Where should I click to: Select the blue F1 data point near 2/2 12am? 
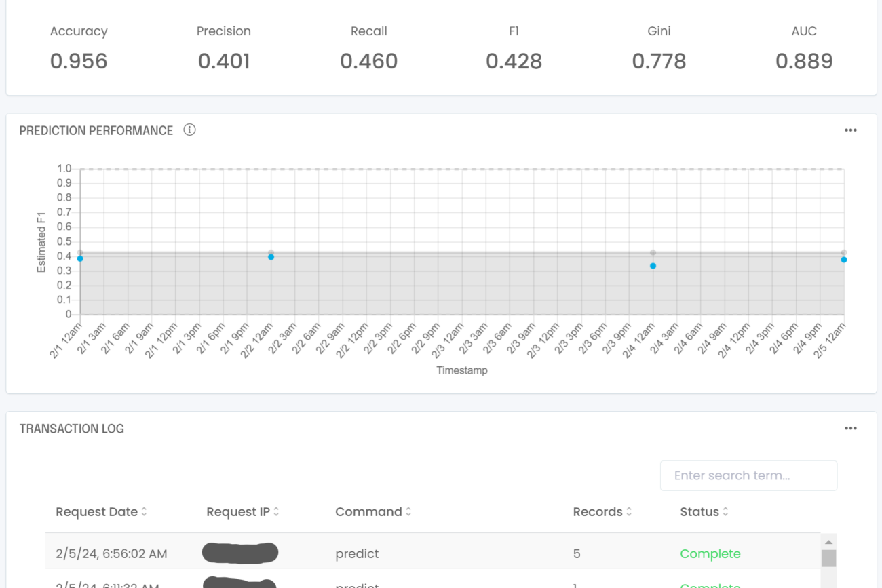tap(271, 256)
